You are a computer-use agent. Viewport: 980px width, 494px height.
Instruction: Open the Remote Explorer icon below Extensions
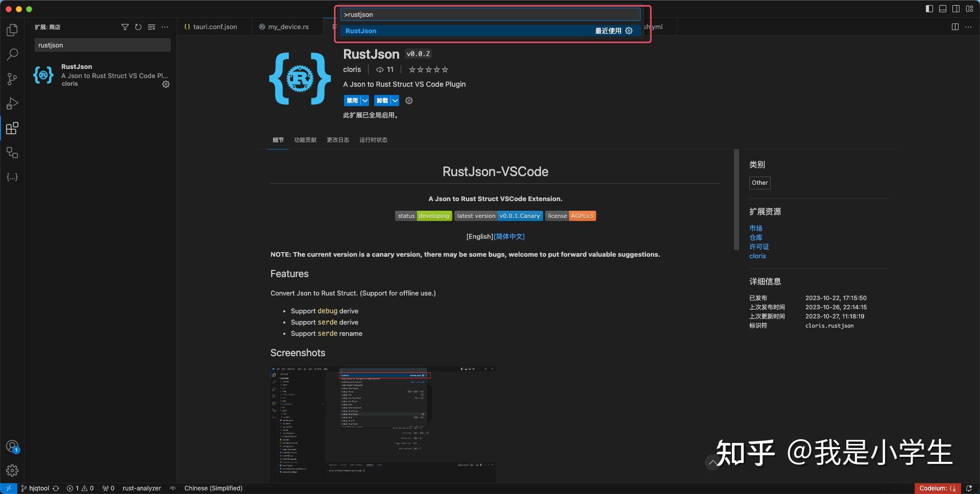12,153
